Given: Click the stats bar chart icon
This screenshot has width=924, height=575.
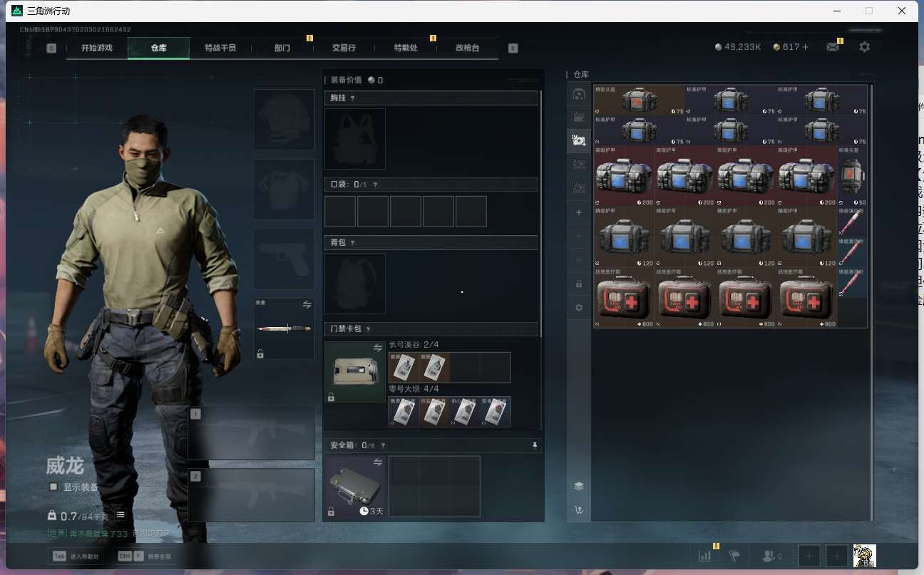Looking at the screenshot, I should (704, 556).
